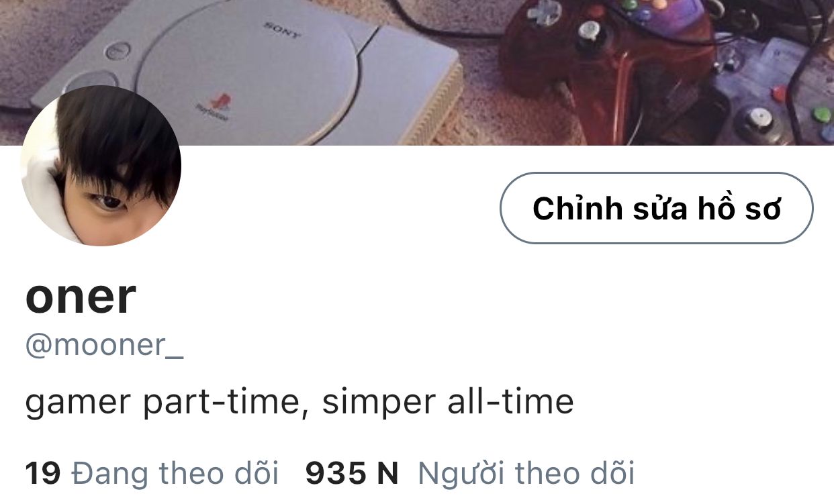
Task: Open the 935 N followers count
Action: pos(352,473)
